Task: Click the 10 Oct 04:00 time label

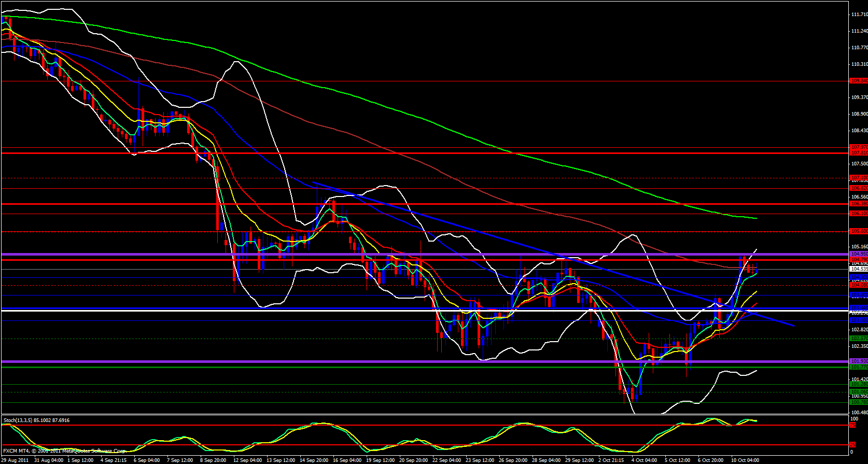Action: pyautogui.click(x=745, y=460)
